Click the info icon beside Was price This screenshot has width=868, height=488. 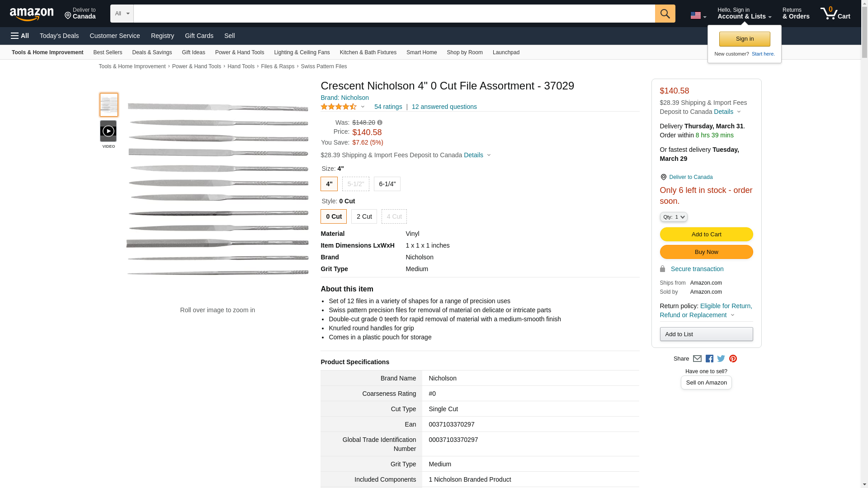click(380, 123)
